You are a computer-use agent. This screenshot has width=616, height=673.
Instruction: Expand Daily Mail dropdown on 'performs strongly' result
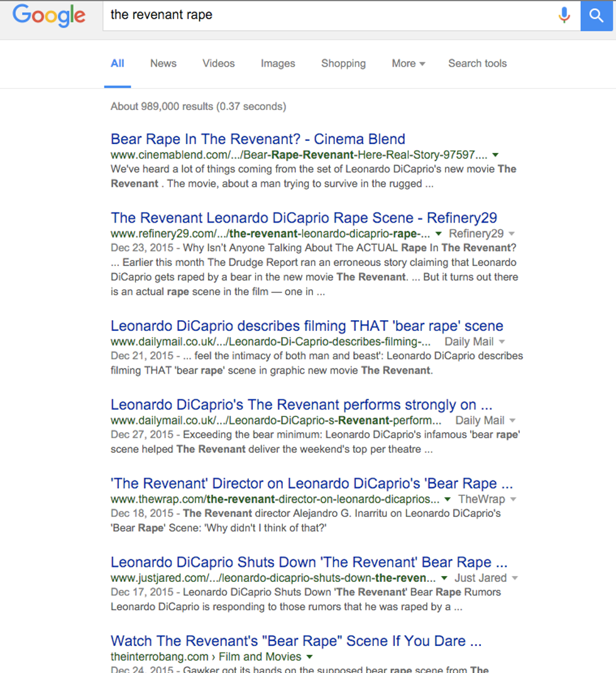(x=513, y=420)
